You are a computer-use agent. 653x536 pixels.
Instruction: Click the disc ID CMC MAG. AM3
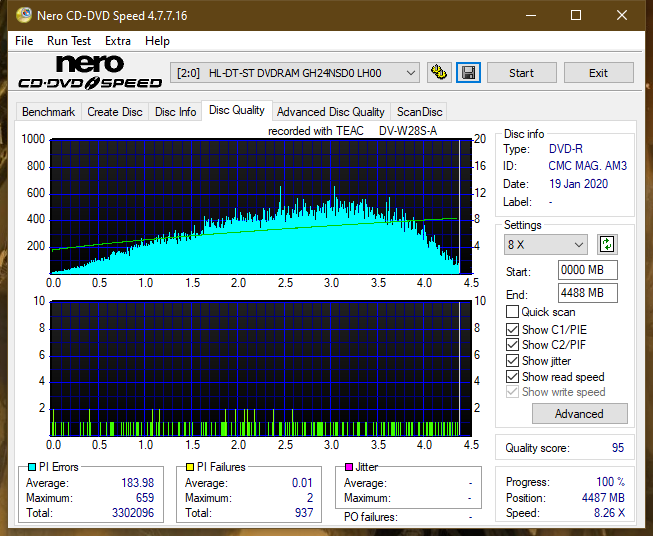[x=587, y=166]
